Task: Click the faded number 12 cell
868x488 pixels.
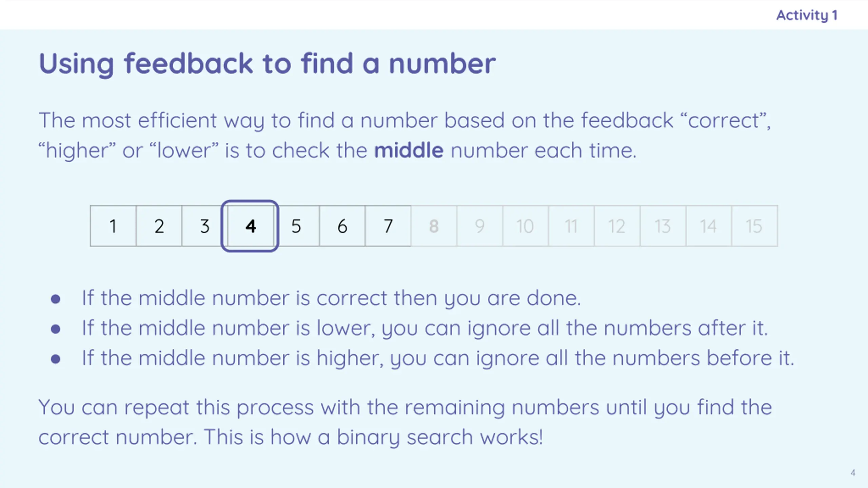Action: (617, 226)
